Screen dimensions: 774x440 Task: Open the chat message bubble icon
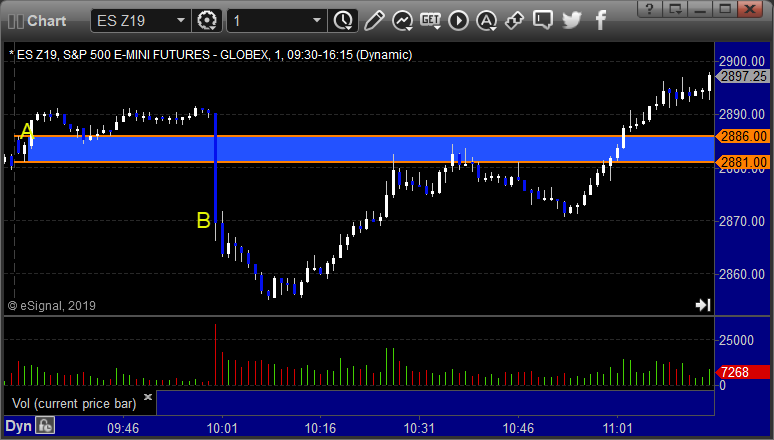[542, 20]
